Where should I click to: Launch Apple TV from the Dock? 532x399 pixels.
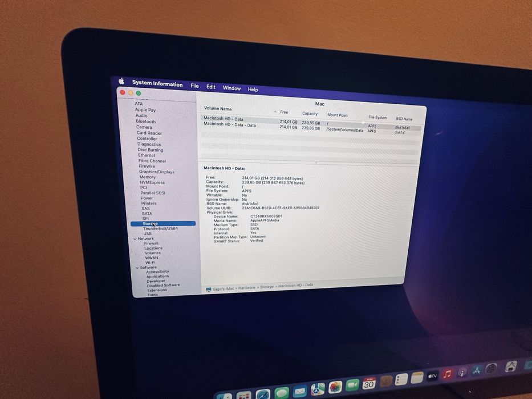click(432, 376)
